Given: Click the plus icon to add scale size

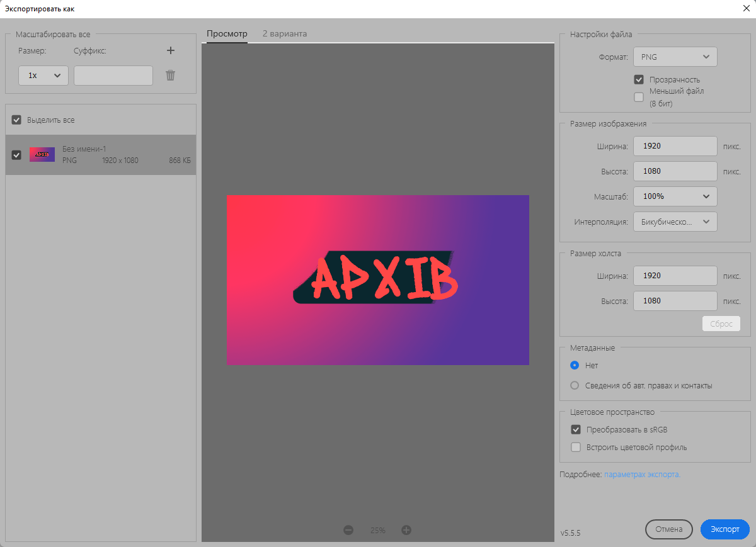Looking at the screenshot, I should click(x=170, y=51).
